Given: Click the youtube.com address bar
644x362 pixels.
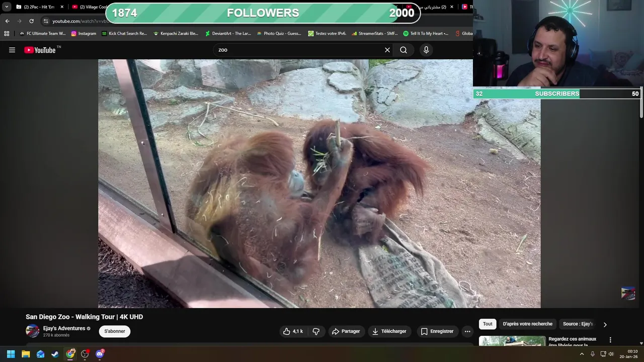Looking at the screenshot, I should pos(80,21).
